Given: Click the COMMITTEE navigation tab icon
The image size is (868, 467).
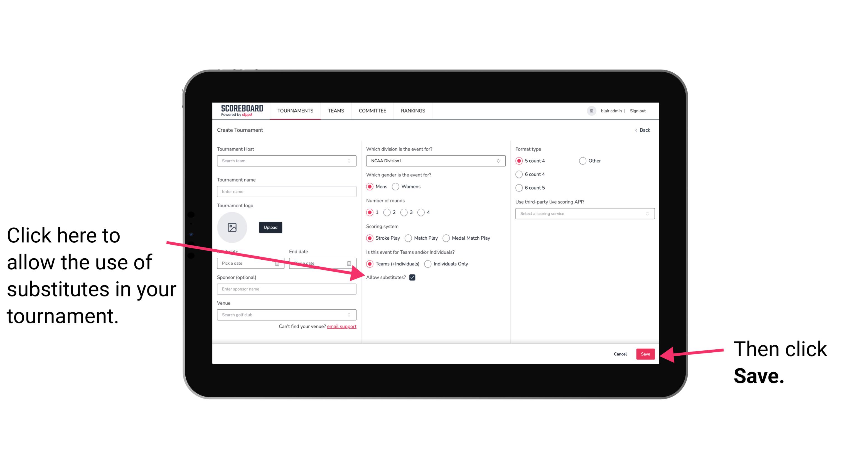Looking at the screenshot, I should (x=372, y=110).
